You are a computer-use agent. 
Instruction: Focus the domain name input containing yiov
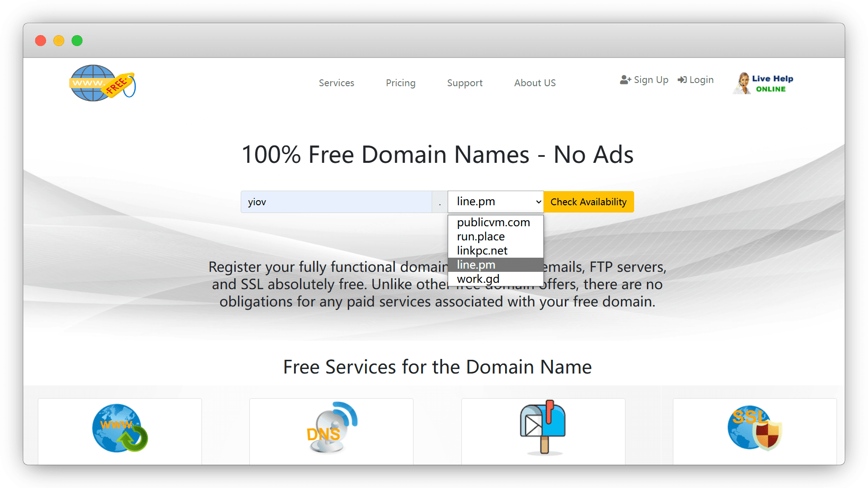click(336, 202)
